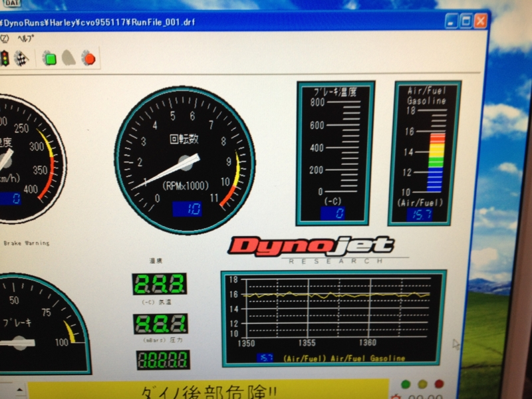
Task: Click the brake temperature ブレーキ温度 gauge
Action: [x=336, y=154]
